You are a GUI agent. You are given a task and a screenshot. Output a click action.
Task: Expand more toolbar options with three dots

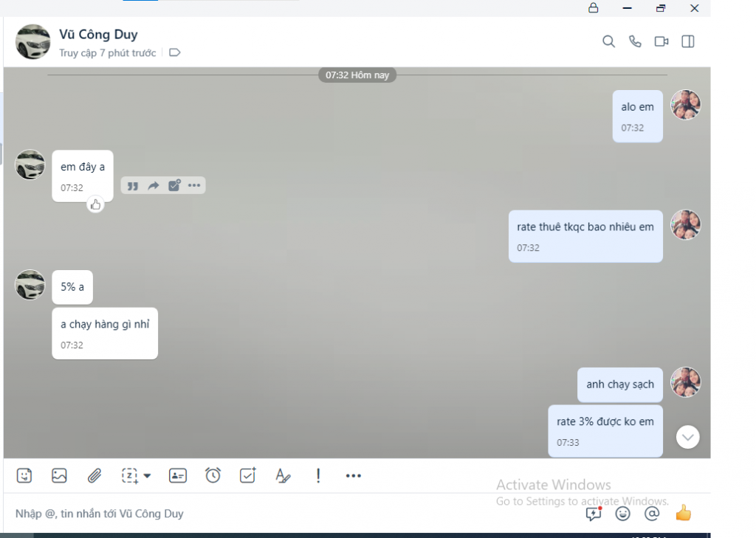pos(354,476)
